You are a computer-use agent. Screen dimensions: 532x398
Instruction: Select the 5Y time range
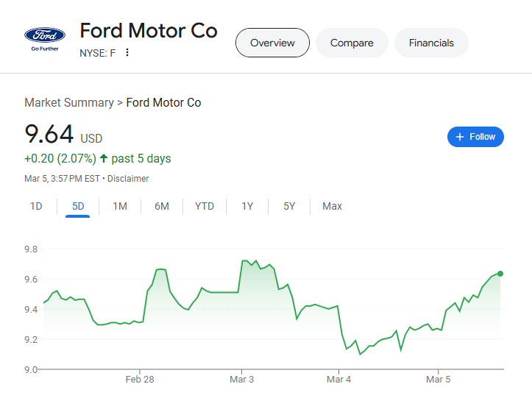(289, 206)
